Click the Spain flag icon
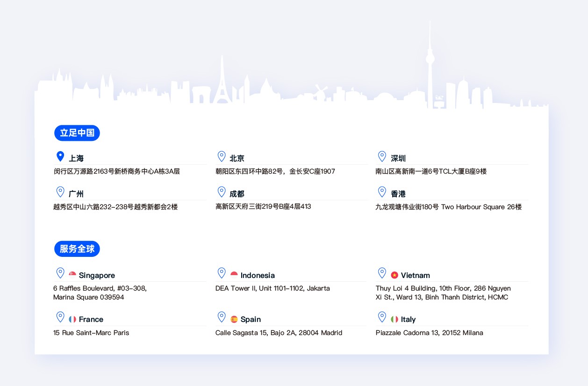 pos(234,319)
